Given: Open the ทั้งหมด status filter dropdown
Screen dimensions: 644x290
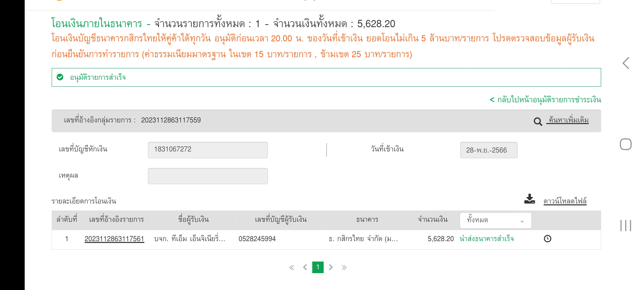Looking at the screenshot, I should (495, 220).
